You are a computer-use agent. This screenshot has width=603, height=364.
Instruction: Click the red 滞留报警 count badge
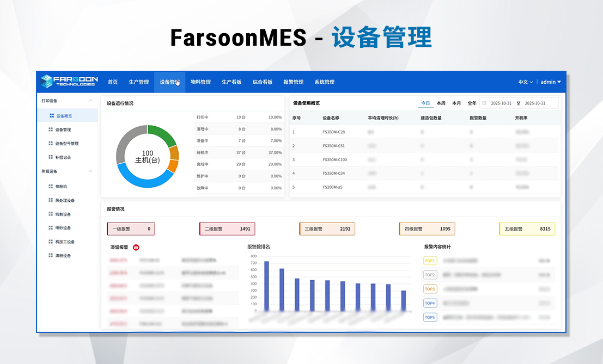[x=136, y=247]
